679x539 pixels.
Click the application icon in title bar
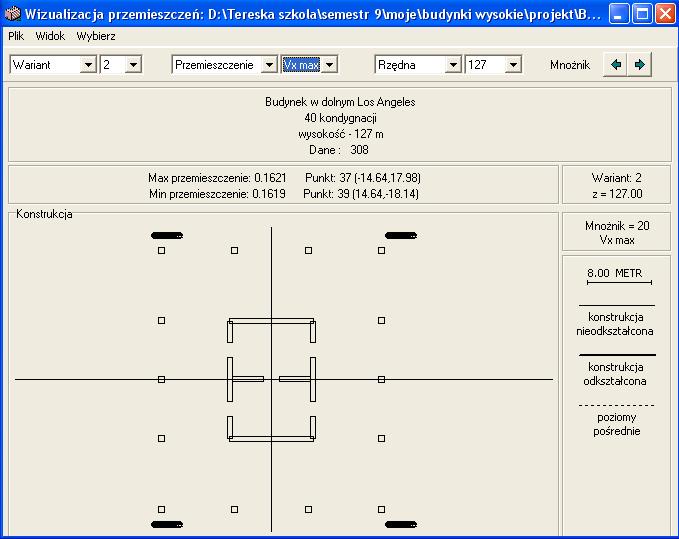pyautogui.click(x=13, y=14)
